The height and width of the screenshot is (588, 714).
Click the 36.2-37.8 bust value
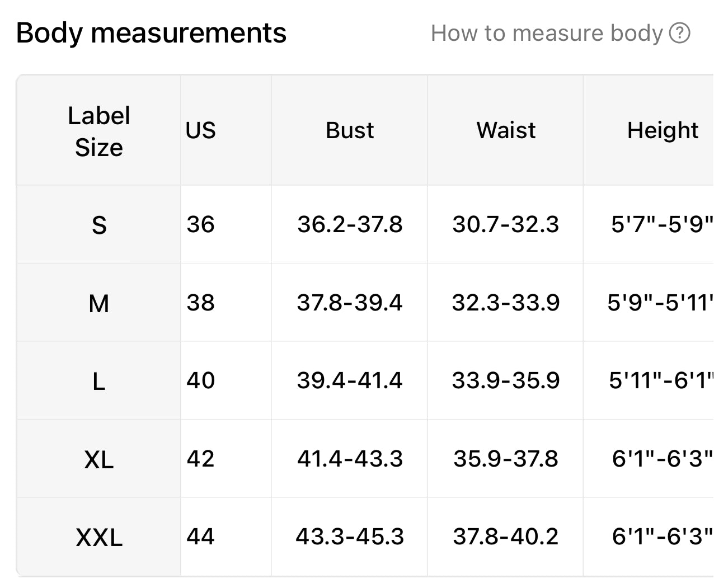350,224
